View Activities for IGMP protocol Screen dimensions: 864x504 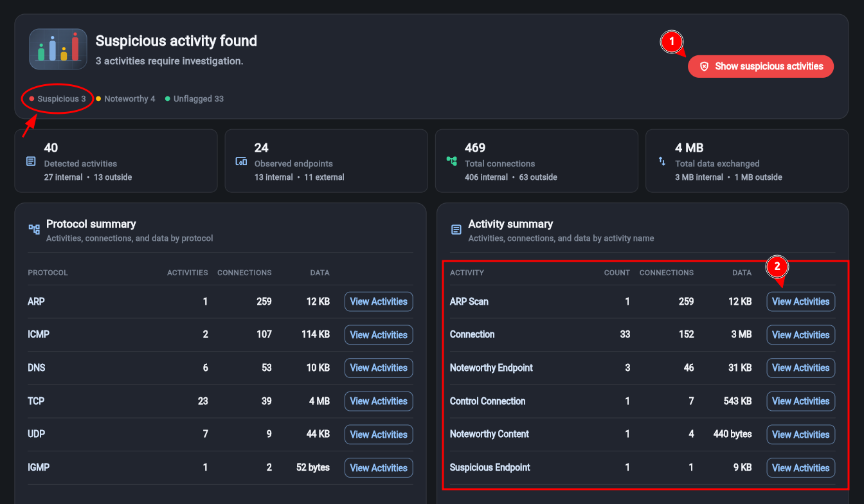click(379, 468)
